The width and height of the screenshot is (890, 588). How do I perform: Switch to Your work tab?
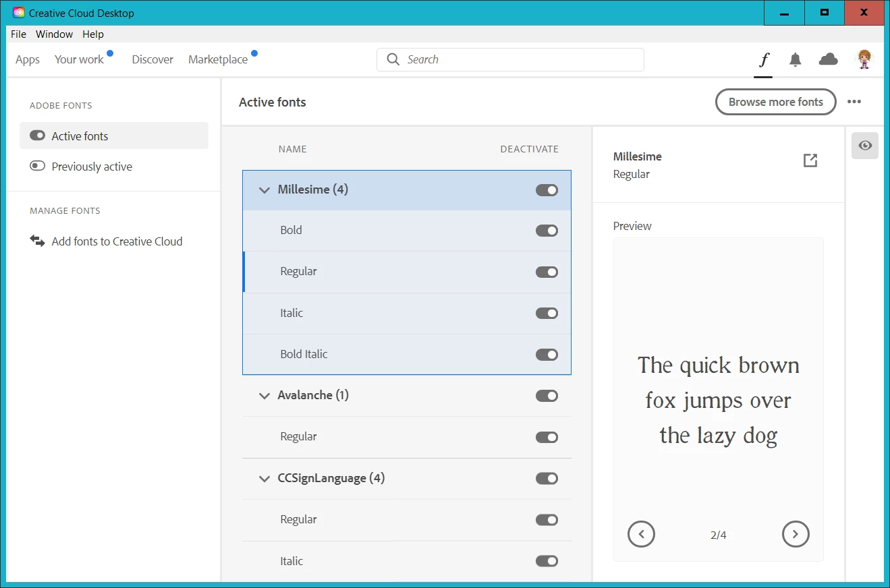[79, 59]
